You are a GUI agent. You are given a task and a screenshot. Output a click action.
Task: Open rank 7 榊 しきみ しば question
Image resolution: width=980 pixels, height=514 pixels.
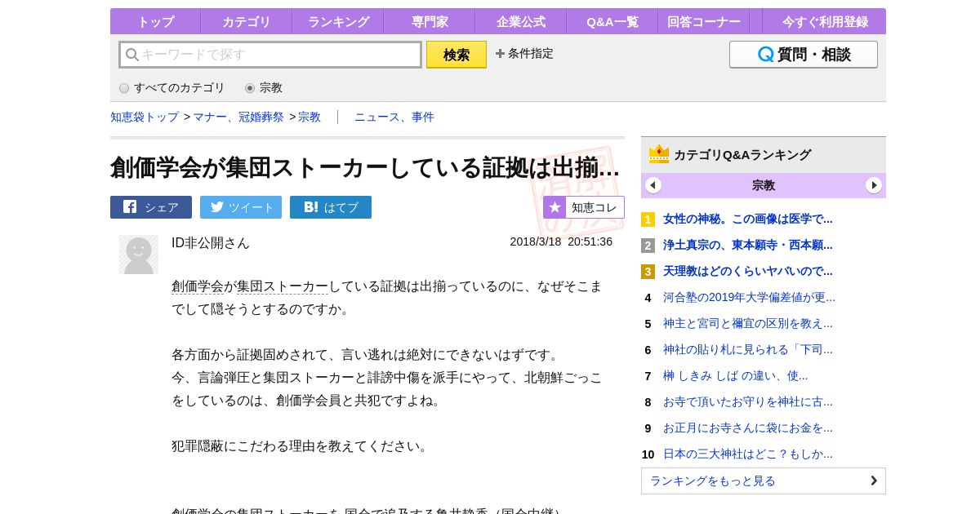coord(735,375)
